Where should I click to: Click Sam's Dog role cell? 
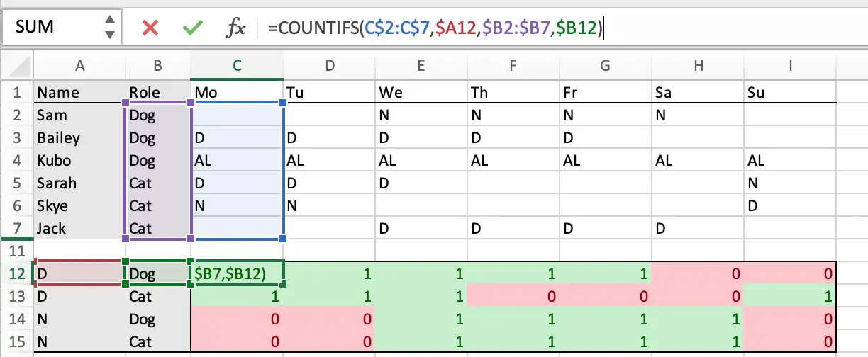(x=158, y=115)
